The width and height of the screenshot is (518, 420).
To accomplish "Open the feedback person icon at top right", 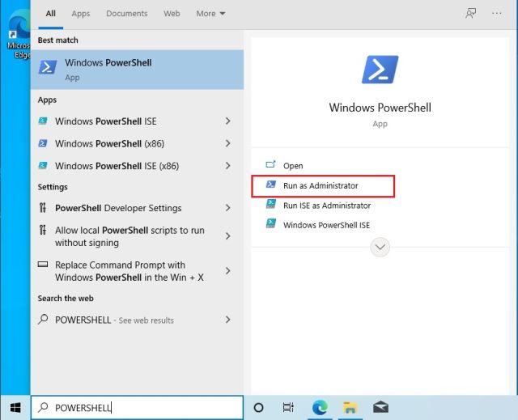I will coord(471,13).
